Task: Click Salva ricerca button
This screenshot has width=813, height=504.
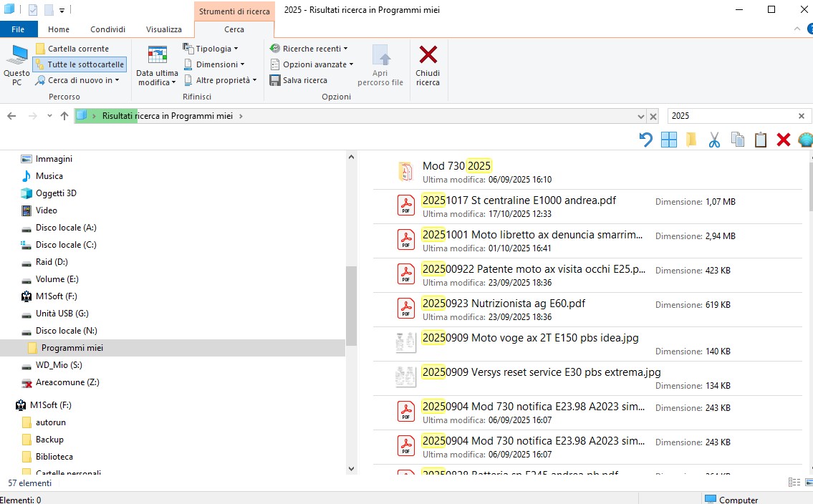Action: coord(299,80)
